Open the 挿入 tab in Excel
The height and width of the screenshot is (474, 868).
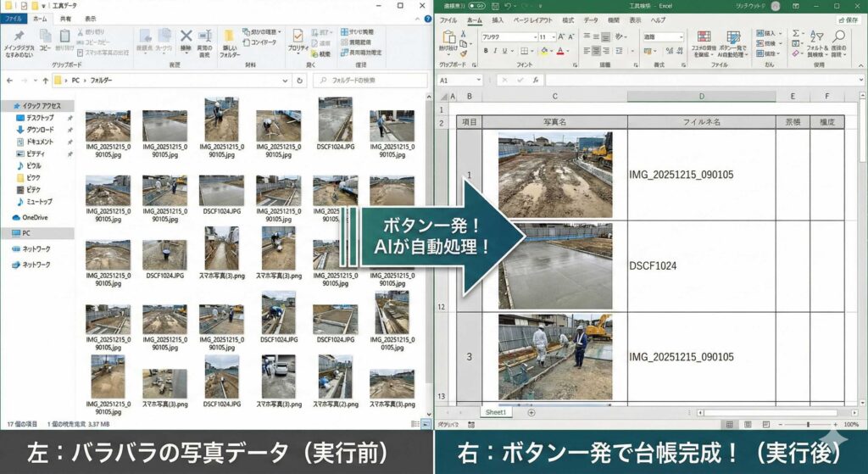pyautogui.click(x=498, y=20)
